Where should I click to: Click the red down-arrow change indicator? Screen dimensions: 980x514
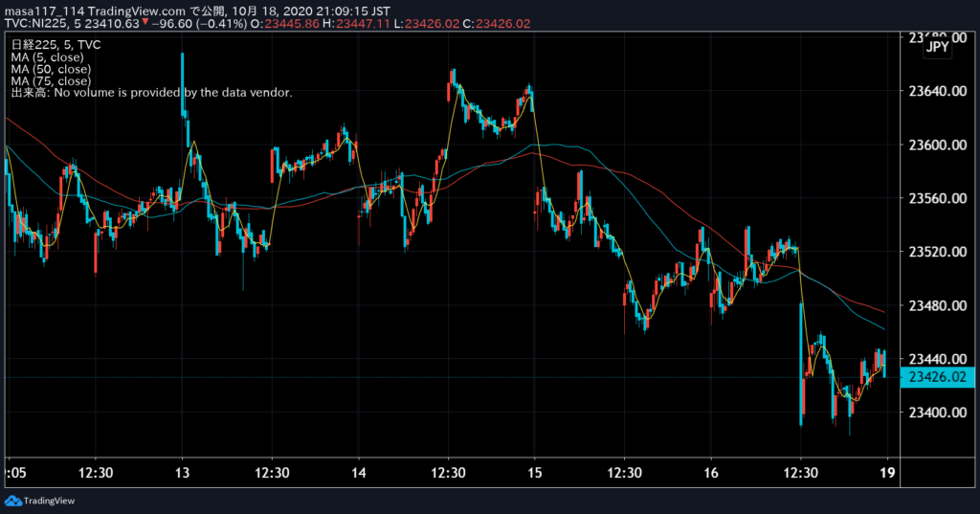[145, 23]
